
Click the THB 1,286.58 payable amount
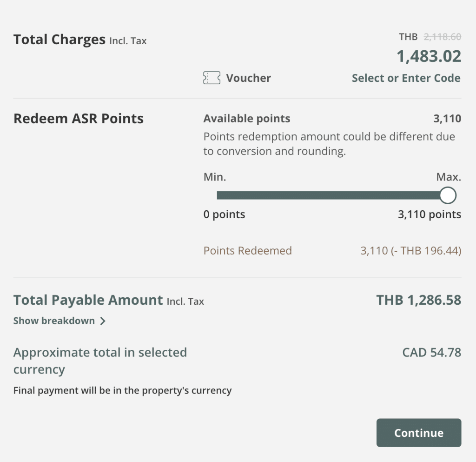coord(418,300)
